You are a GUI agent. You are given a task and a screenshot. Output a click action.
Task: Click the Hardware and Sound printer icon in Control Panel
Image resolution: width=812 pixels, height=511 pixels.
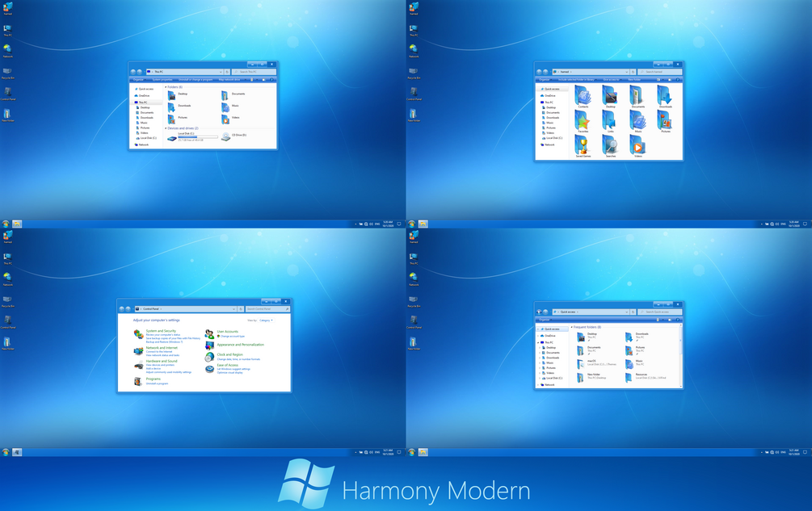(139, 365)
